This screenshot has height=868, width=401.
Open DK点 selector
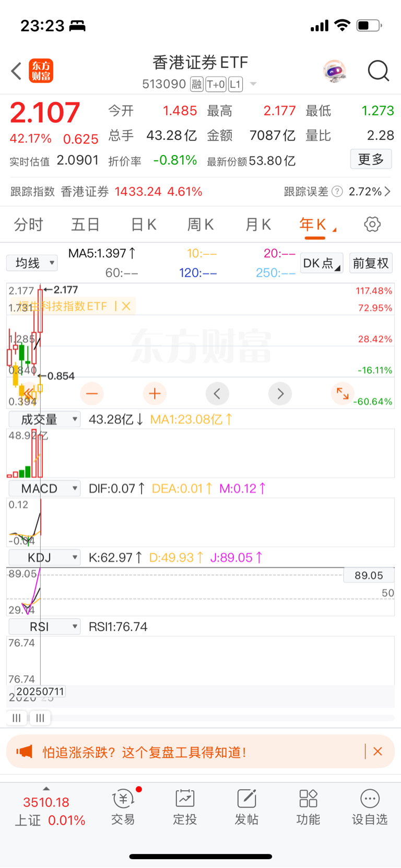[x=322, y=263]
